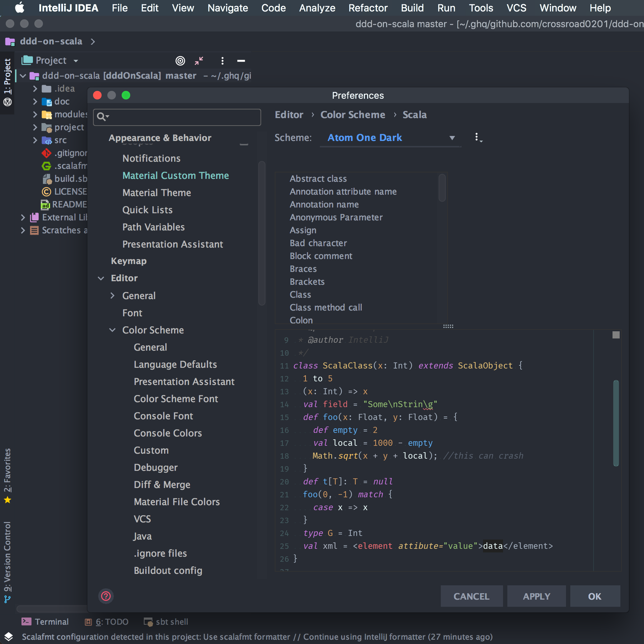The height and width of the screenshot is (644, 644).
Task: Select 'Anonymous Parameter' in attribute list
Action: (x=336, y=217)
